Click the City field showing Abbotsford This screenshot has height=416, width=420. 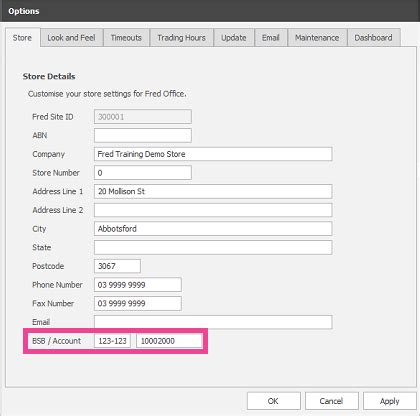[x=213, y=229]
